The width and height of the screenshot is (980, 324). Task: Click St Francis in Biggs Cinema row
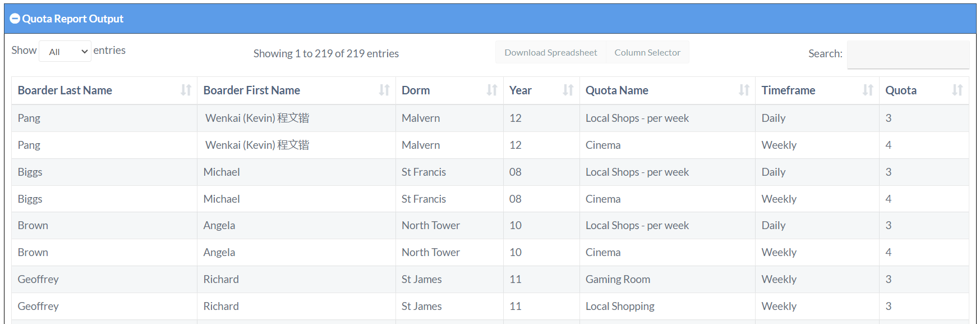(424, 199)
